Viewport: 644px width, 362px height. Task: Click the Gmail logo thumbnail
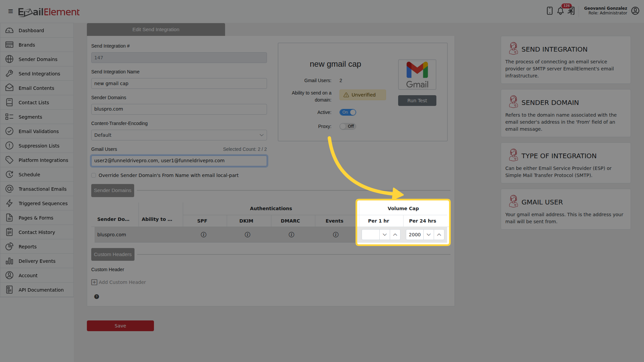[417, 75]
